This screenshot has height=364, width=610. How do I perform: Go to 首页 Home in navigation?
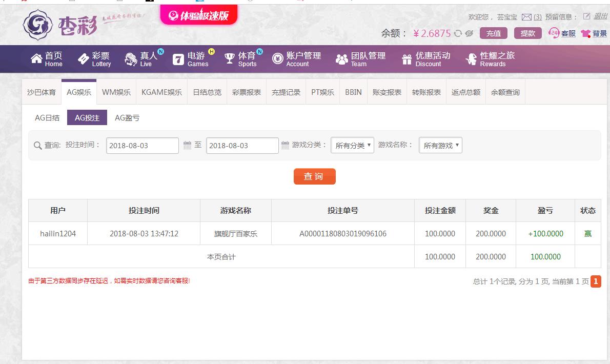[x=47, y=59]
